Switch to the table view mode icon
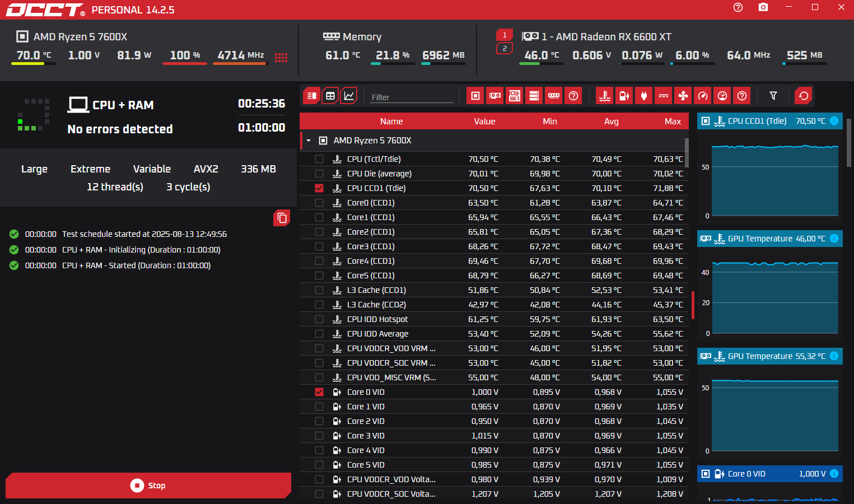854x504 pixels. coord(330,96)
